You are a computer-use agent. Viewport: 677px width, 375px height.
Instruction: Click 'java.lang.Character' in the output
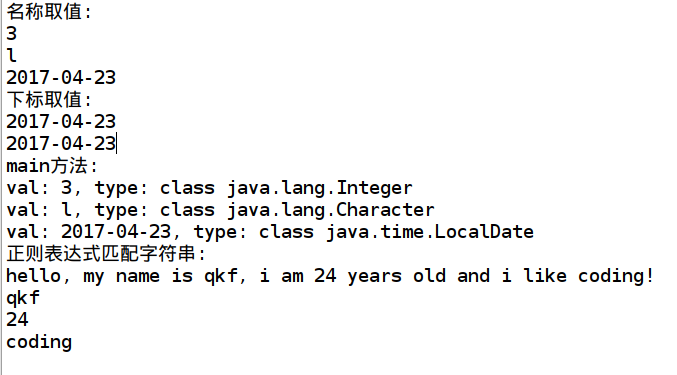click(331, 210)
